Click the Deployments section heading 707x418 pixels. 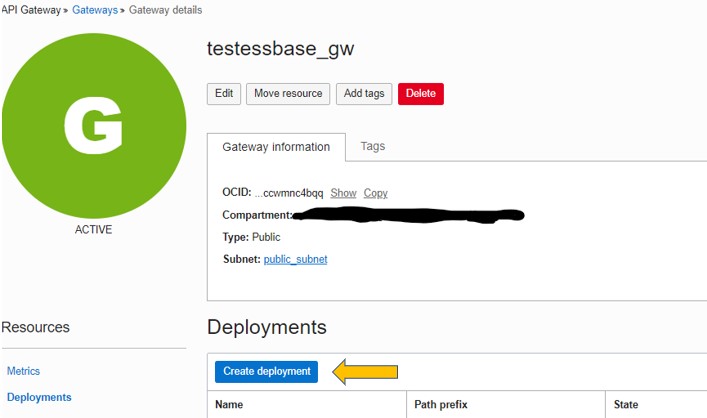click(266, 327)
